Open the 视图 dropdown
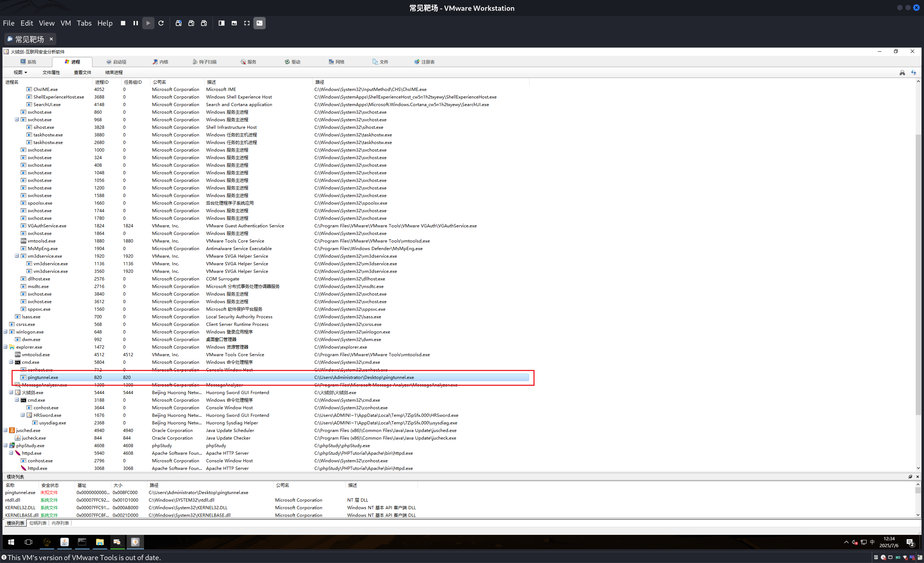 point(20,72)
